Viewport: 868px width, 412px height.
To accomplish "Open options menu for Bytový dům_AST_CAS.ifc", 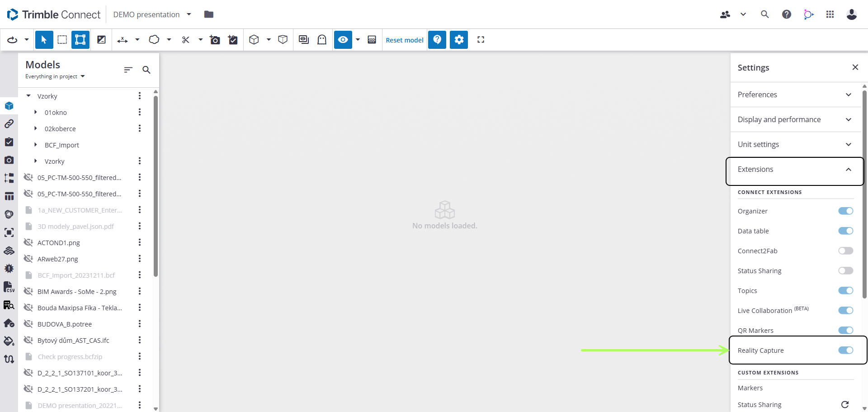I will [140, 340].
